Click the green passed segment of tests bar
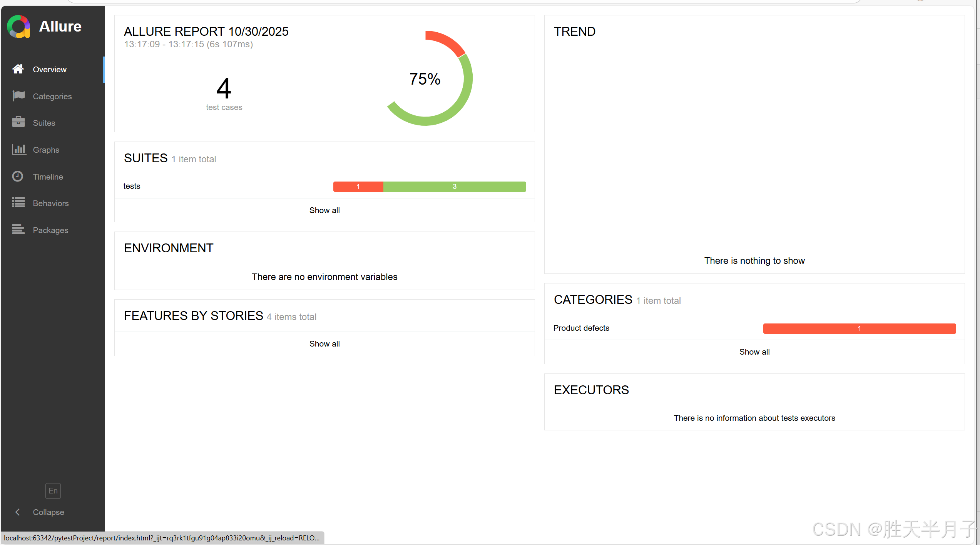 (454, 187)
